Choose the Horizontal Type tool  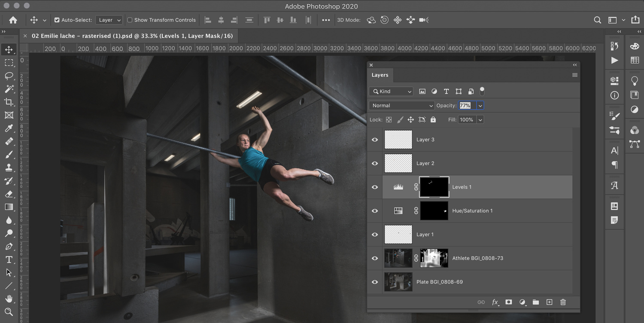point(9,259)
